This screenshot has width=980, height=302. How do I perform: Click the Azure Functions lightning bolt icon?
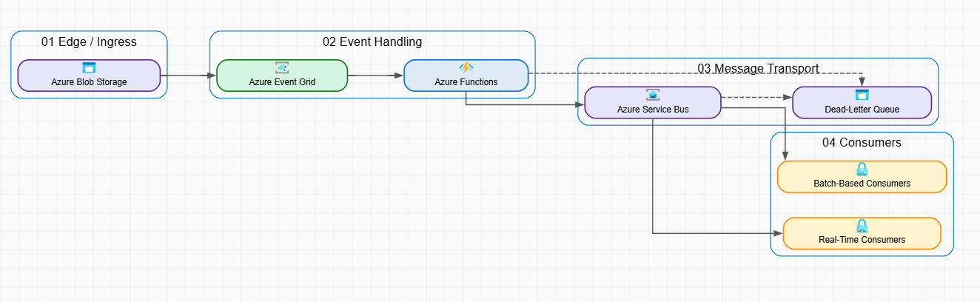[466, 68]
